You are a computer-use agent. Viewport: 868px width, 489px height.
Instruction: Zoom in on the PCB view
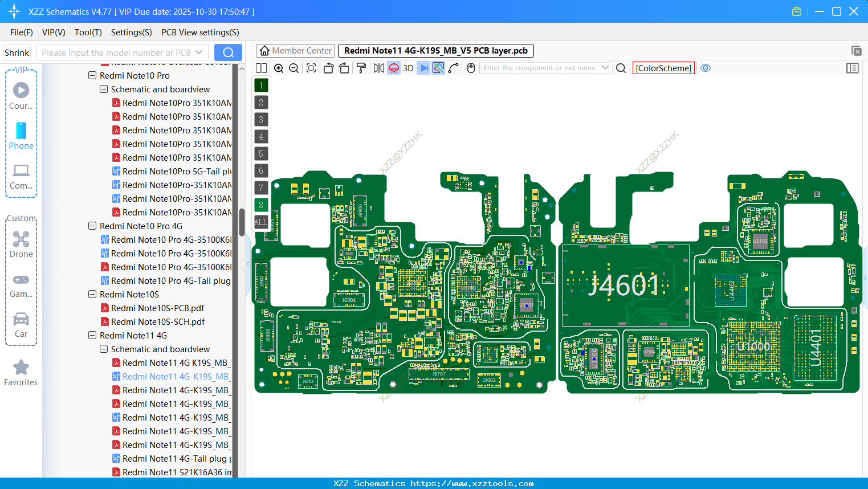coord(279,68)
